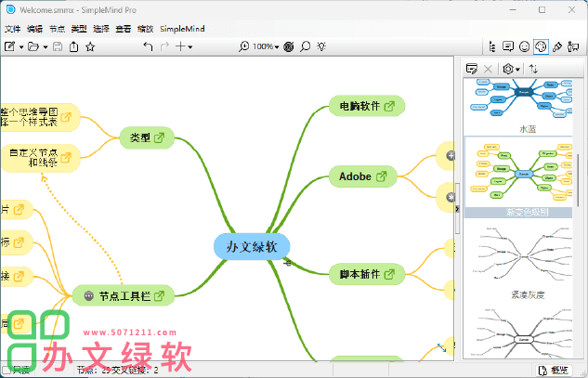Toggle the notes panel icon
Image resolution: width=588 pixels, height=378 pixels.
coord(508,46)
